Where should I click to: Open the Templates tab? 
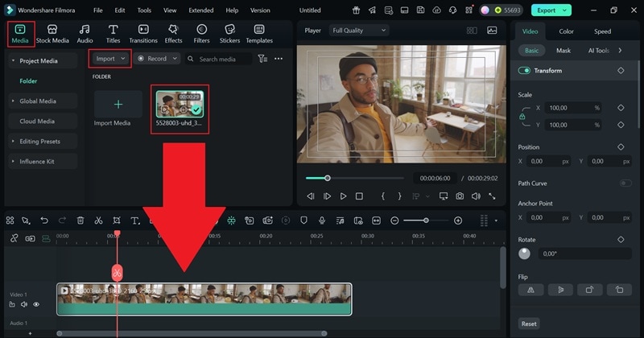[259, 34]
